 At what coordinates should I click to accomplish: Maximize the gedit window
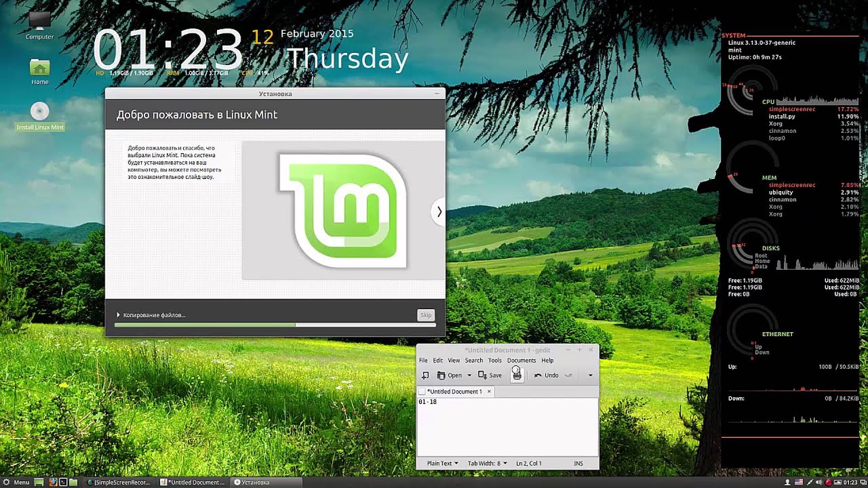(580, 350)
